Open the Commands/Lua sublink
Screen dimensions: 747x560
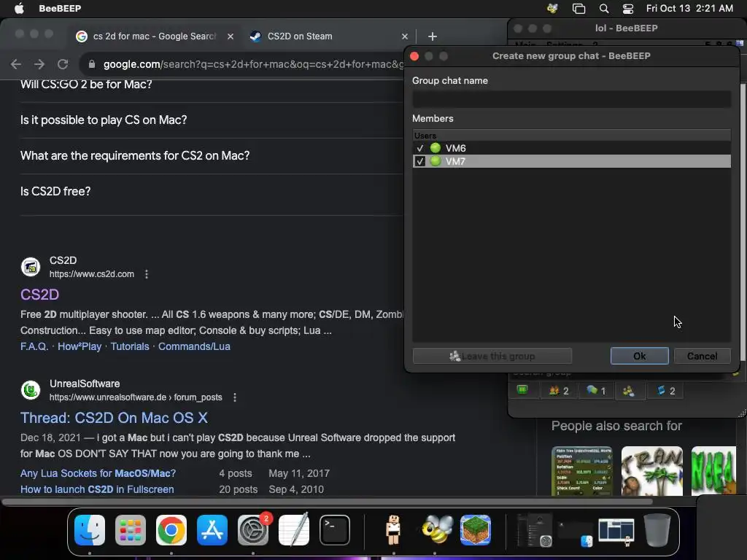[x=194, y=346]
